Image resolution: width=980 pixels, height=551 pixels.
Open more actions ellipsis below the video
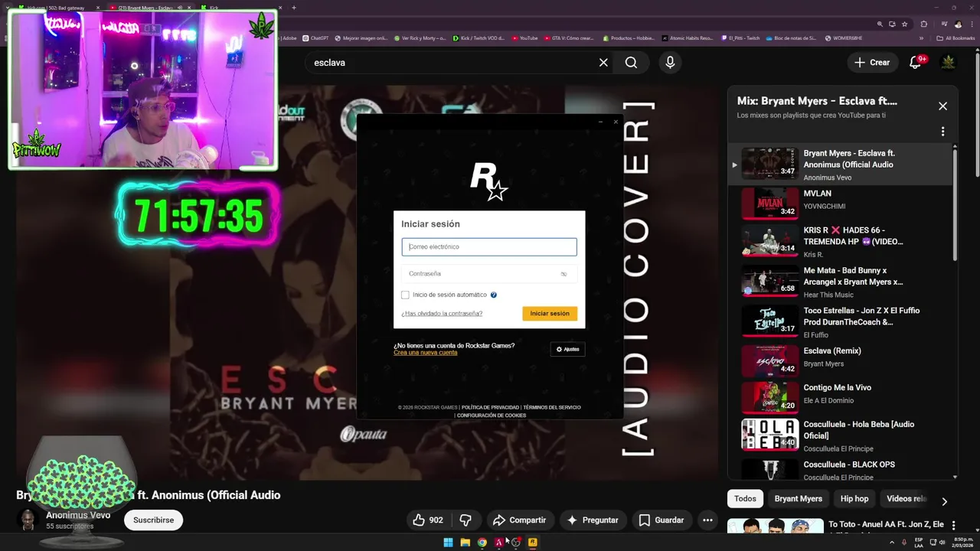coord(707,520)
